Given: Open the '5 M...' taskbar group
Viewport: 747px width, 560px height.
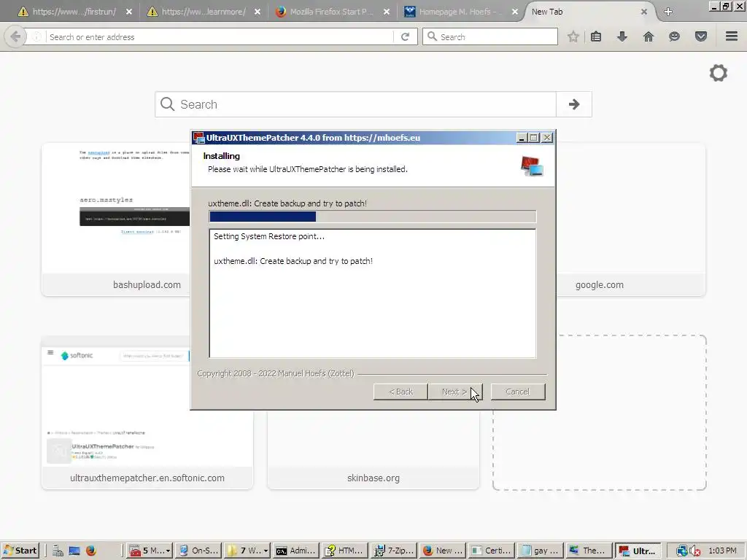Looking at the screenshot, I should pyautogui.click(x=149, y=551).
